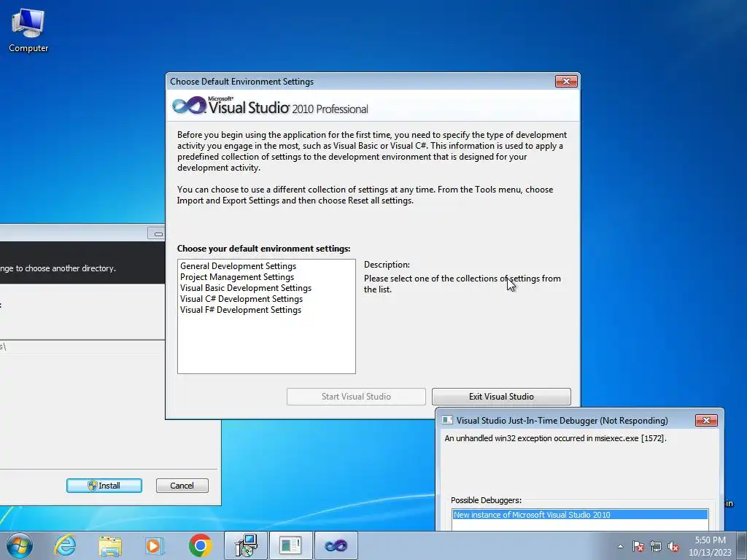Launch Internet Explorer from the taskbar
Image resolution: width=747 pixels, height=560 pixels.
pos(65,545)
